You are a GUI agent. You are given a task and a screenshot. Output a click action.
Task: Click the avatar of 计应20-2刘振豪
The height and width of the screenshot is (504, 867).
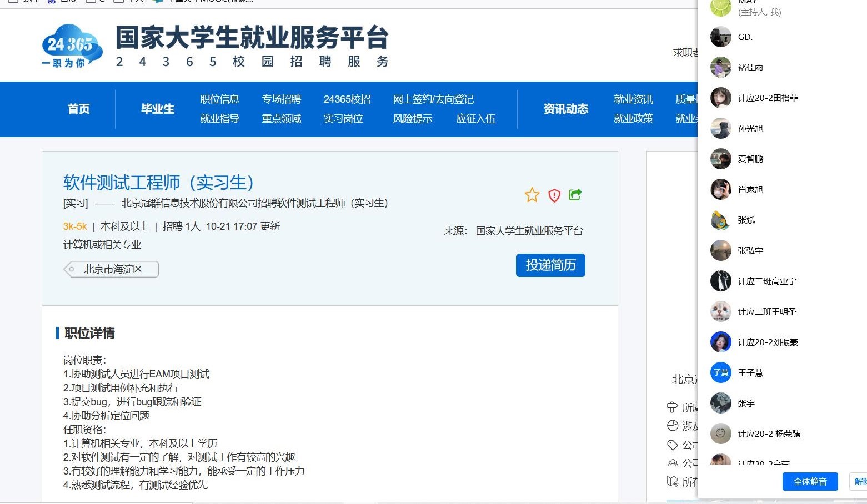pos(721,342)
